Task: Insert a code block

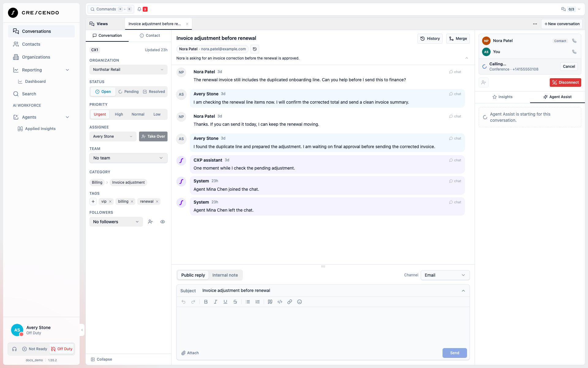Action: point(280,302)
